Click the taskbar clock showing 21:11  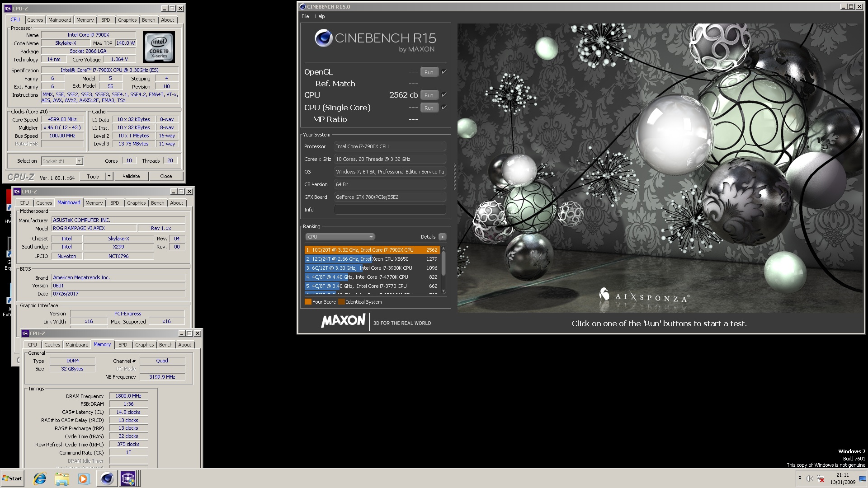click(x=842, y=479)
